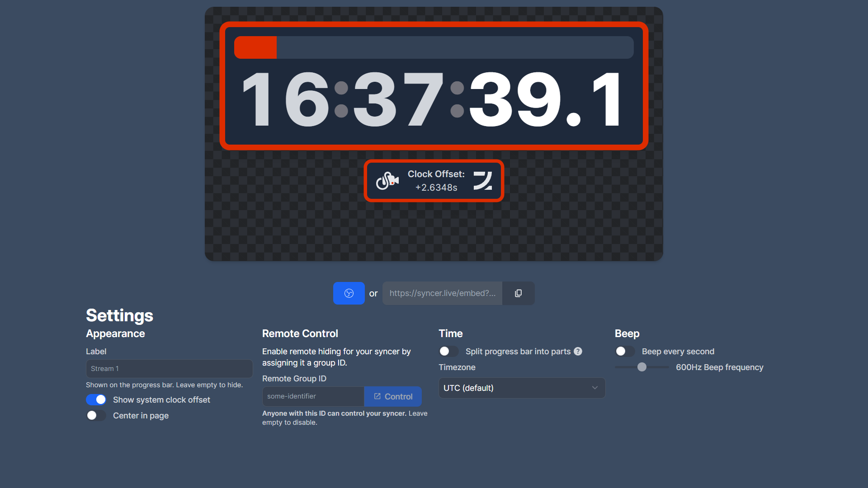Disable Show system clock offset toggle
The width and height of the screenshot is (868, 488).
pos(96,400)
